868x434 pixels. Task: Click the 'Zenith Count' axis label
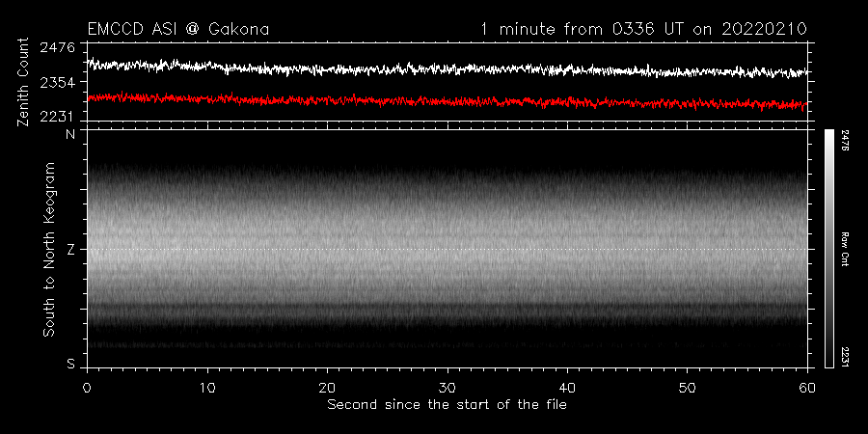pyautogui.click(x=23, y=82)
